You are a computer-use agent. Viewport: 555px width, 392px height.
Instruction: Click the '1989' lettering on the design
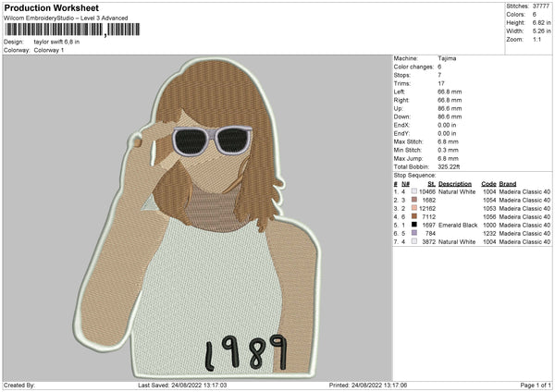pos(246,353)
